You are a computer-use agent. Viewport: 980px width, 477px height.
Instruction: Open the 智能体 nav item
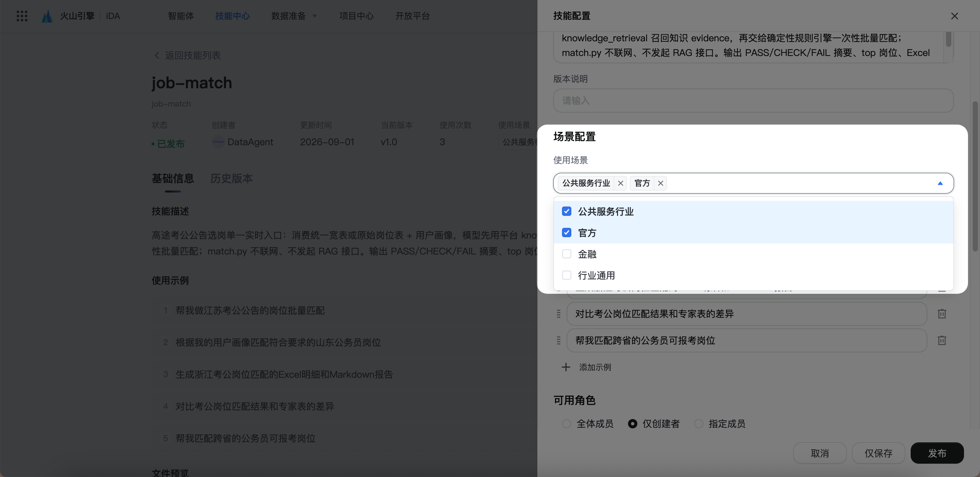coord(181,16)
